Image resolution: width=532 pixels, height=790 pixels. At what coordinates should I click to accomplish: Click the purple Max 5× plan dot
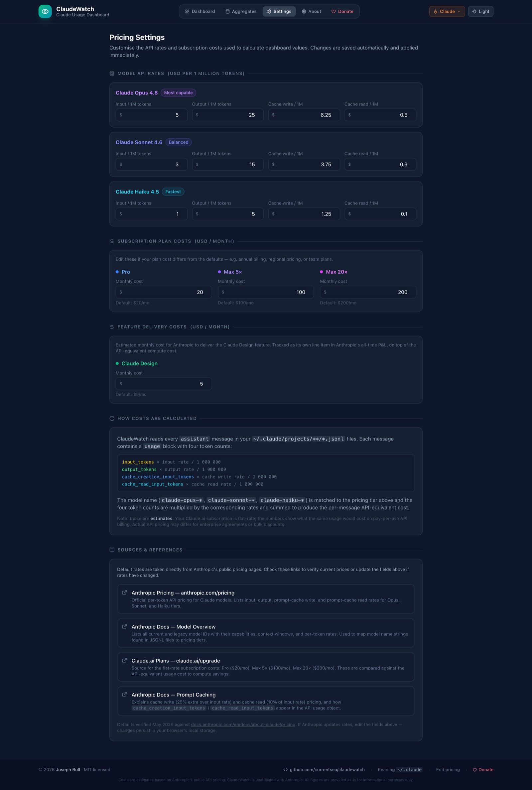pyautogui.click(x=219, y=272)
